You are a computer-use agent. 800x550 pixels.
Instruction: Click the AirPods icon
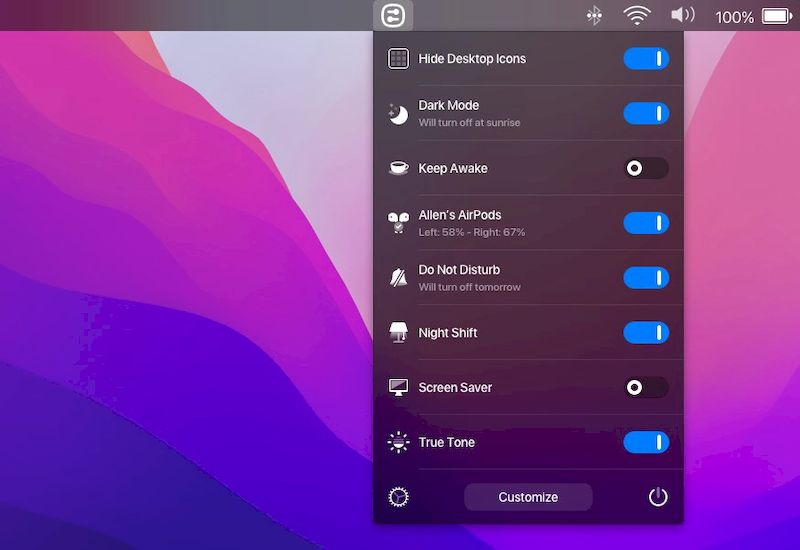click(x=398, y=223)
